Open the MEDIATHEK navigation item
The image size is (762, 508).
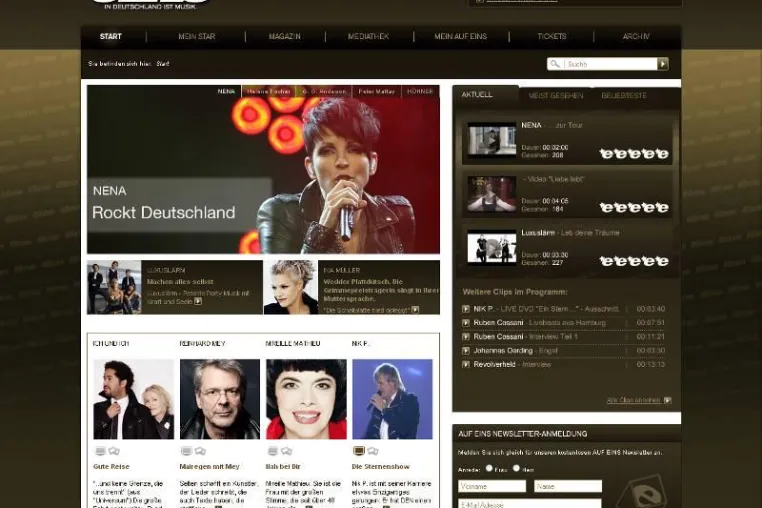point(368,36)
